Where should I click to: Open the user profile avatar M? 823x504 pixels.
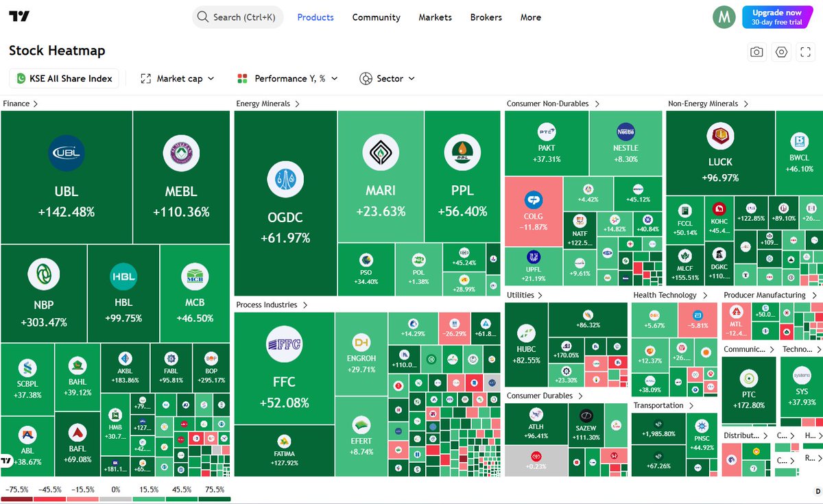point(724,17)
